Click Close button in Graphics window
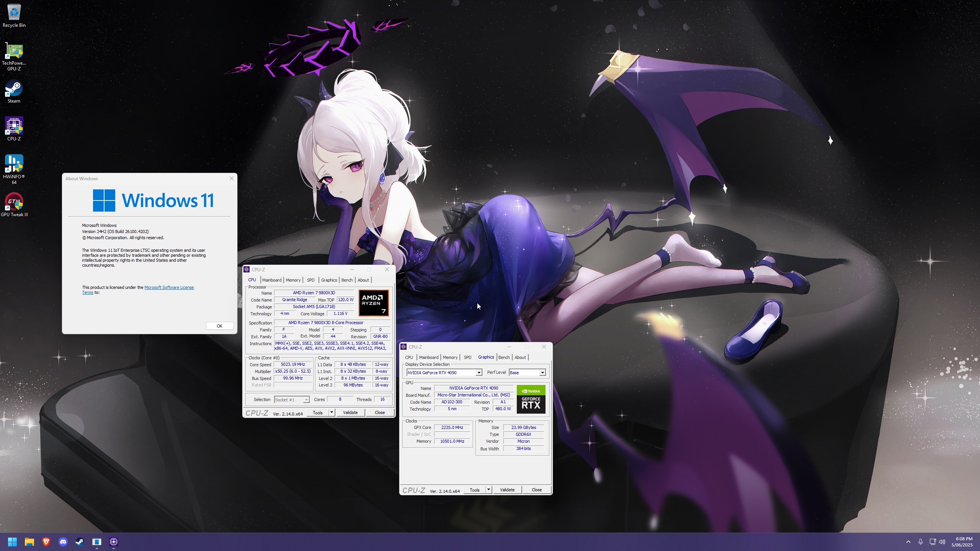980x551 pixels. 537,490
